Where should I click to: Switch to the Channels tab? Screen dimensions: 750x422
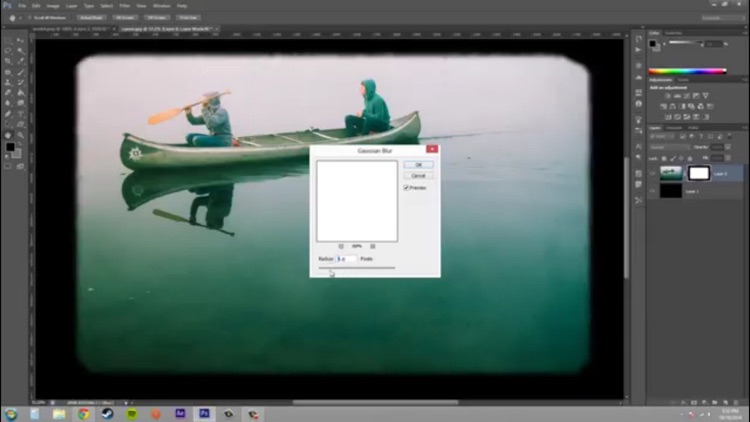click(674, 128)
